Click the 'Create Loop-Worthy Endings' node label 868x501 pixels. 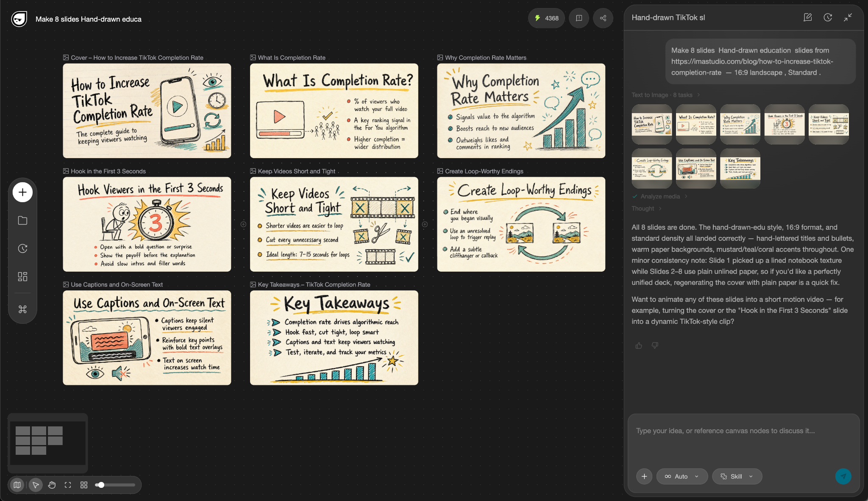[484, 171]
